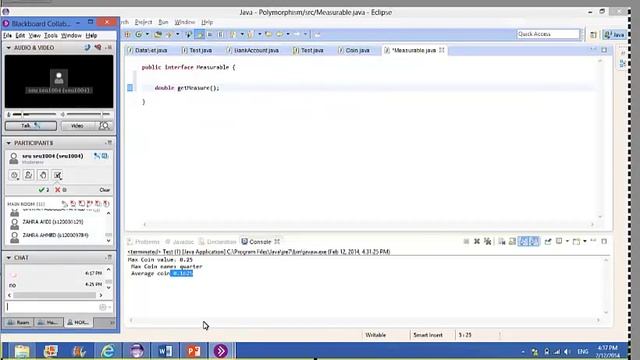Click the Open Perspective icon
Image resolution: width=640 pixels, height=360 pixels.
[x=593, y=35]
